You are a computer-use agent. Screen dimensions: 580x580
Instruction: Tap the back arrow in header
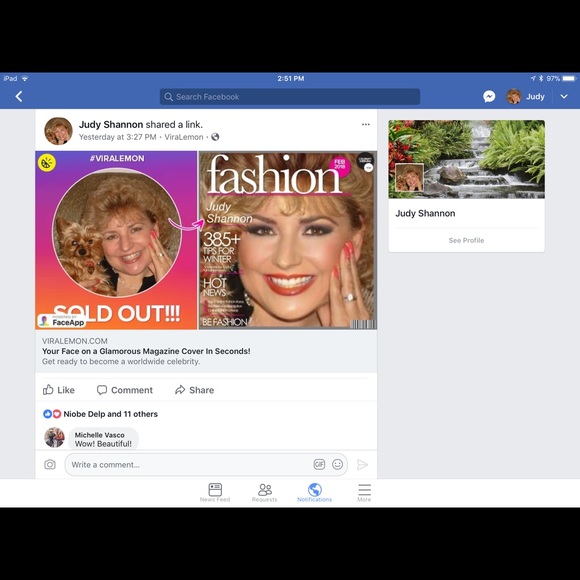pos(19,97)
